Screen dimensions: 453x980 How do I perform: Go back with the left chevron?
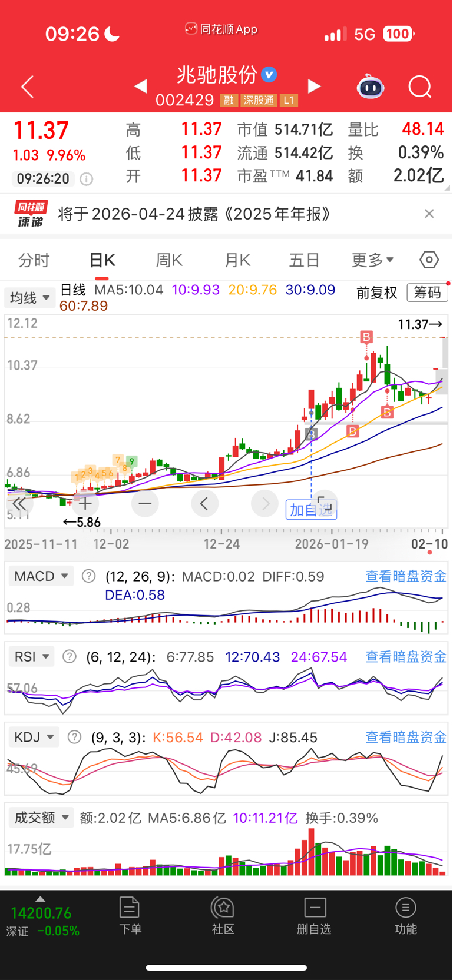(x=27, y=87)
